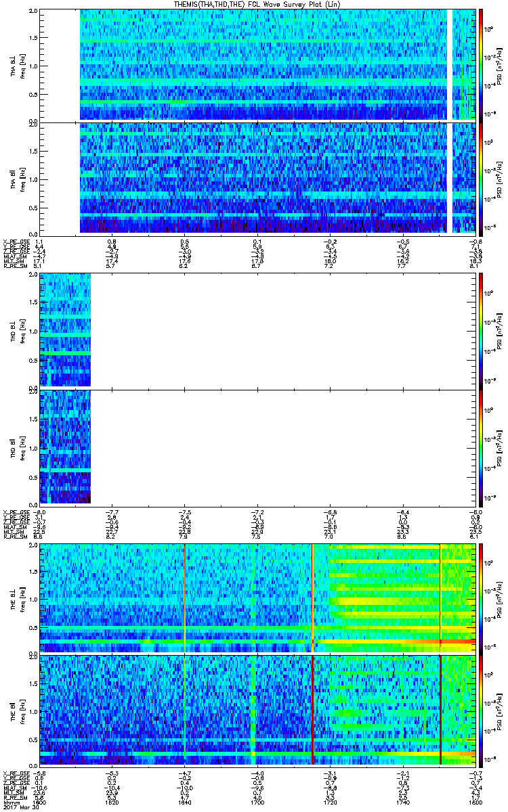Click the 'MLT_SM' row label under the THE panels
The width and height of the screenshot is (508, 812).
(13, 792)
